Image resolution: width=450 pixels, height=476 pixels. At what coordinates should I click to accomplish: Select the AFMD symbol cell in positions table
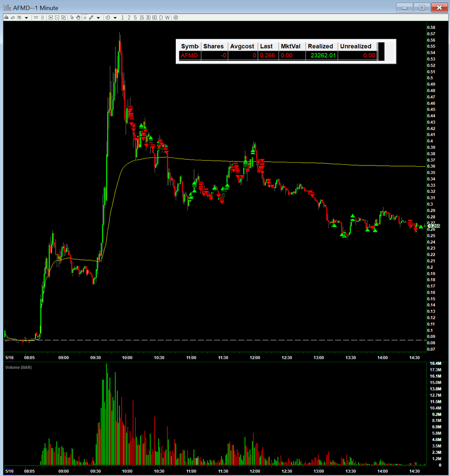click(x=189, y=56)
